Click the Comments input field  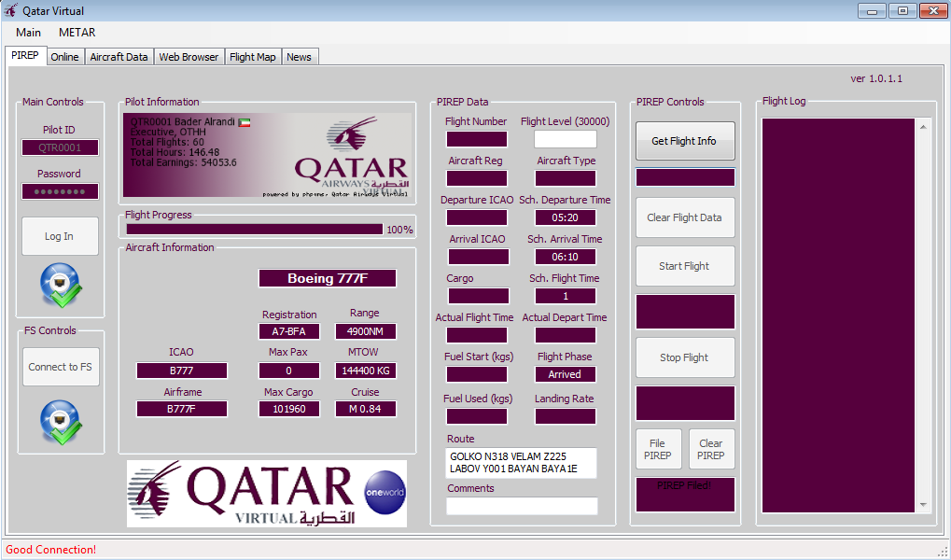(x=523, y=506)
